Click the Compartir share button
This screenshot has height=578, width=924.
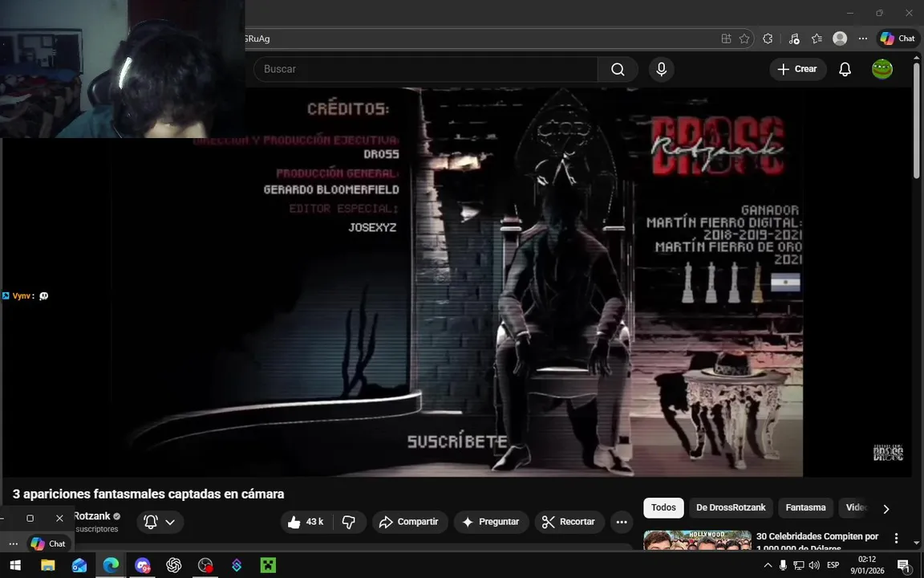click(409, 521)
